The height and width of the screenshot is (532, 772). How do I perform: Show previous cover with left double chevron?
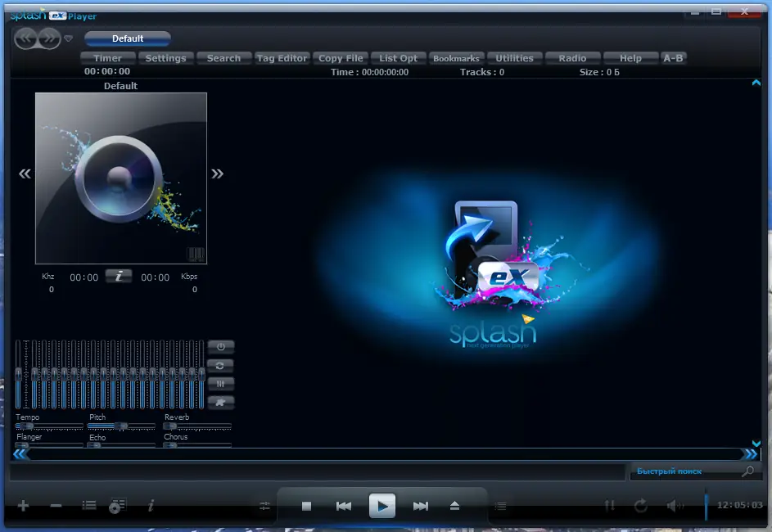(x=25, y=174)
